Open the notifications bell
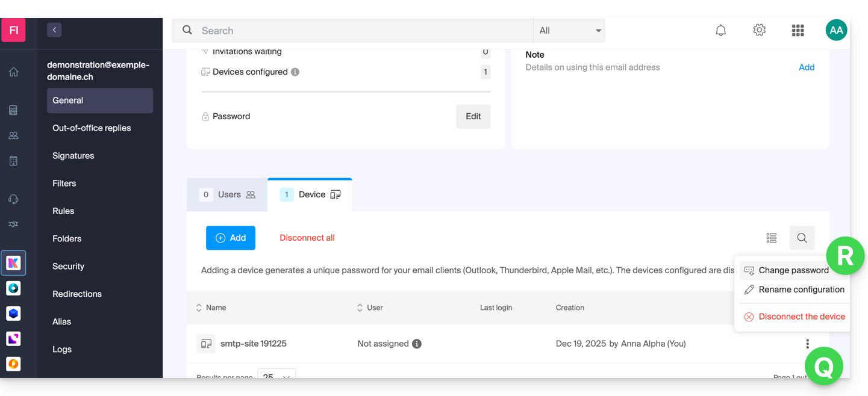 [720, 31]
